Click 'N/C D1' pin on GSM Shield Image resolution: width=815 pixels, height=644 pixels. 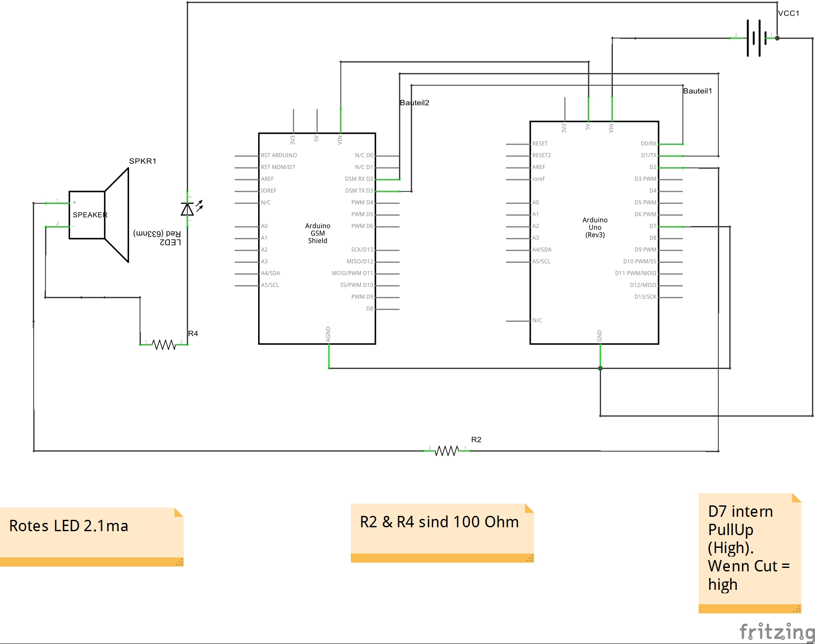point(364,167)
